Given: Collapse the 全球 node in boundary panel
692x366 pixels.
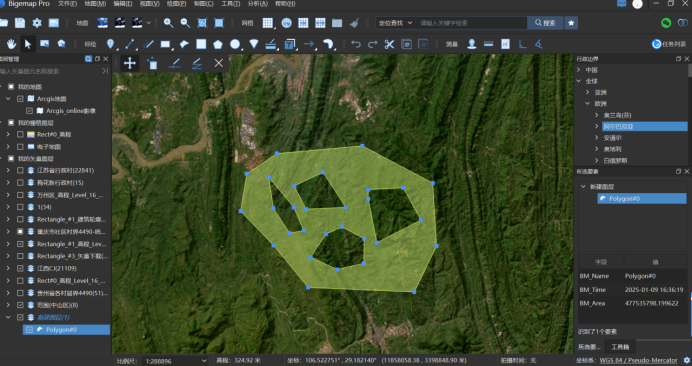Looking at the screenshot, I should (579, 81).
